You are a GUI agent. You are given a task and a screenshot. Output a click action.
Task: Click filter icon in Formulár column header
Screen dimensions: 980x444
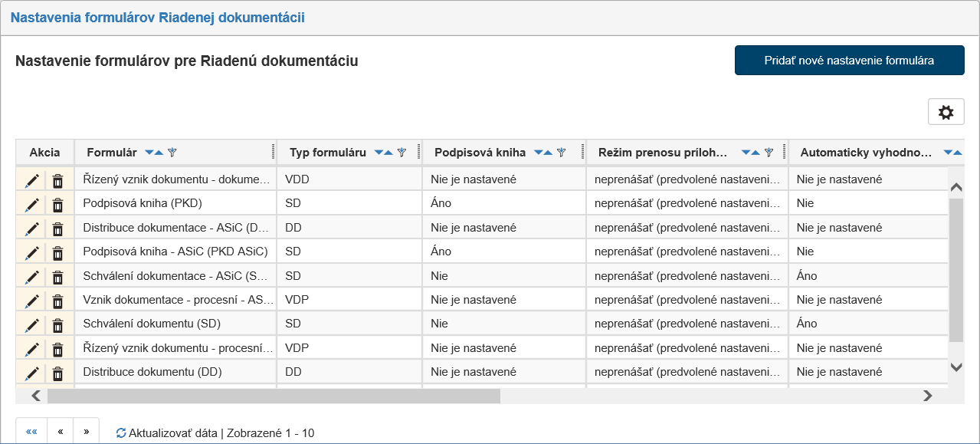tap(172, 153)
